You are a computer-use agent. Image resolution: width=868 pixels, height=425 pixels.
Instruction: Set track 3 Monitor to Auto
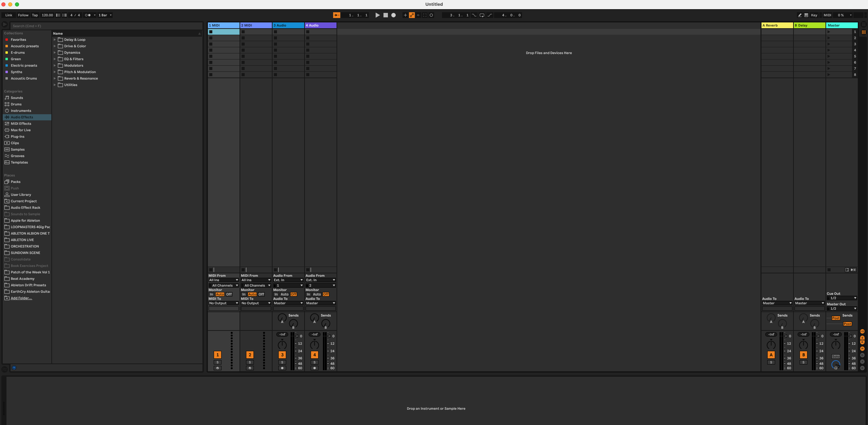coord(284,294)
